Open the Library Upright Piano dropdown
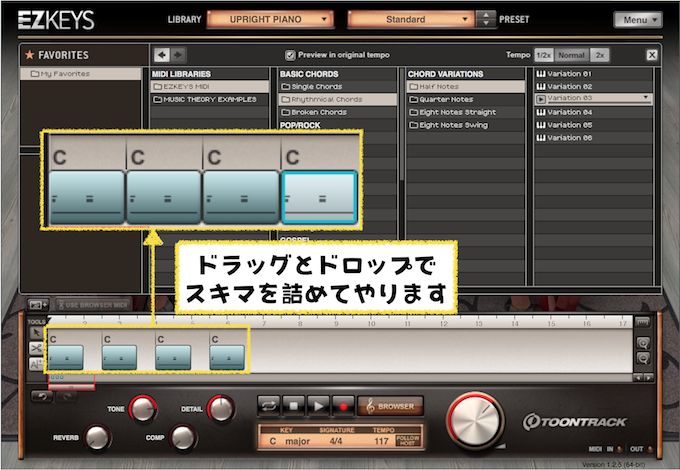Screen dimensions: 680x470 (x=270, y=19)
